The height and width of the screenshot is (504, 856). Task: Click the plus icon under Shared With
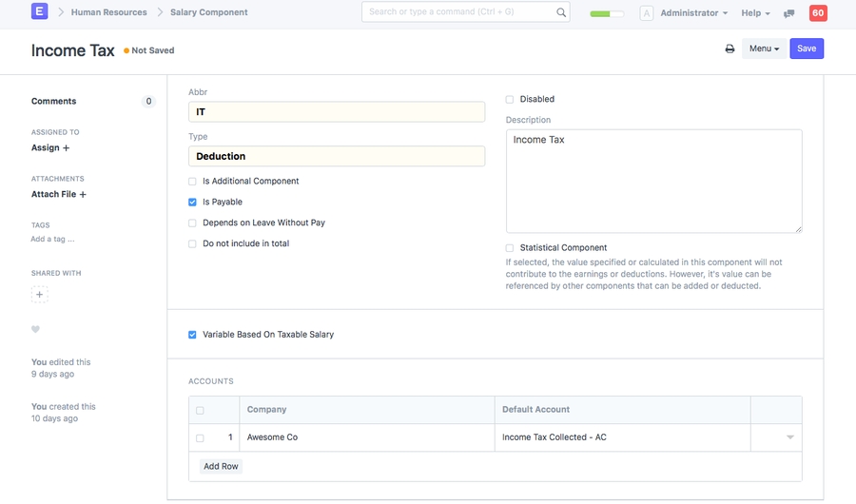click(40, 295)
